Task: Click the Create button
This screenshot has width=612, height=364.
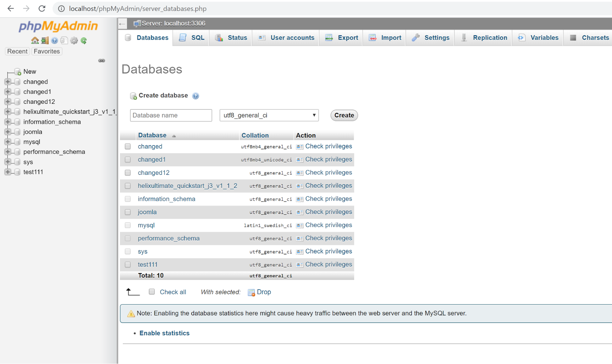Action: tap(344, 115)
